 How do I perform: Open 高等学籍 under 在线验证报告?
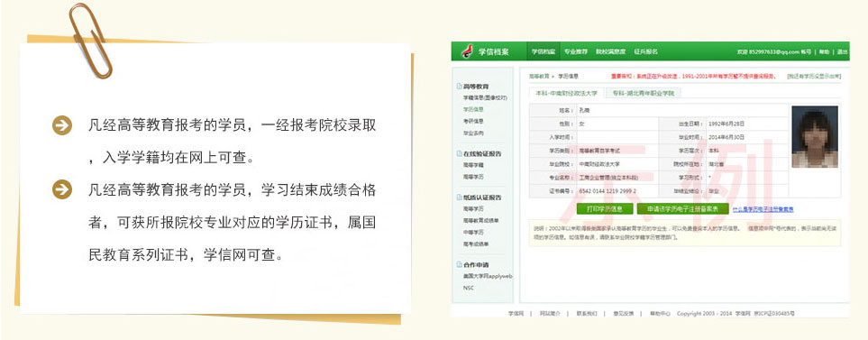pos(473,165)
